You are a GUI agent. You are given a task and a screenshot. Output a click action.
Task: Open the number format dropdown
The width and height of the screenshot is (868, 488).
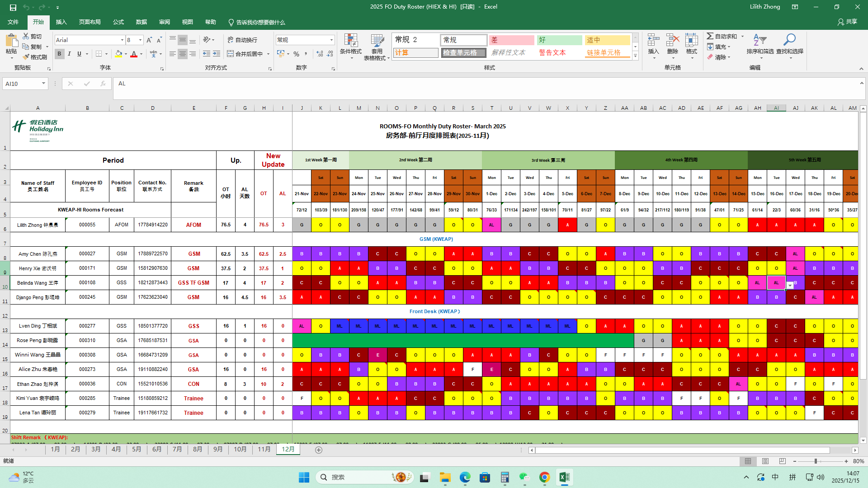[x=331, y=40]
